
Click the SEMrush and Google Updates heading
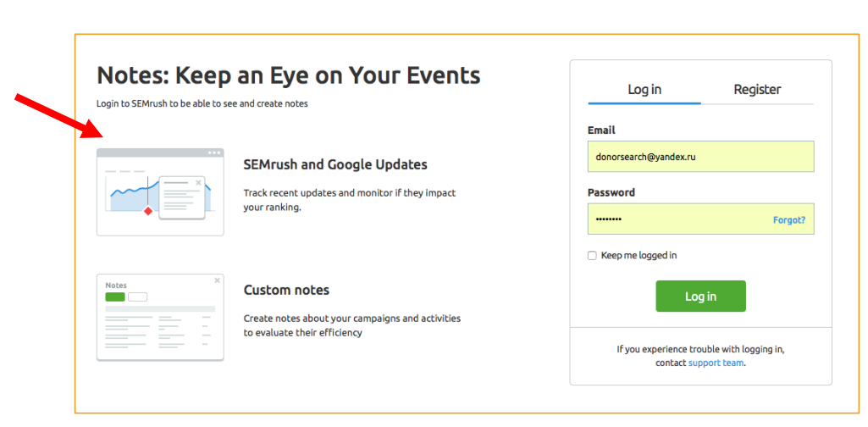335,164
